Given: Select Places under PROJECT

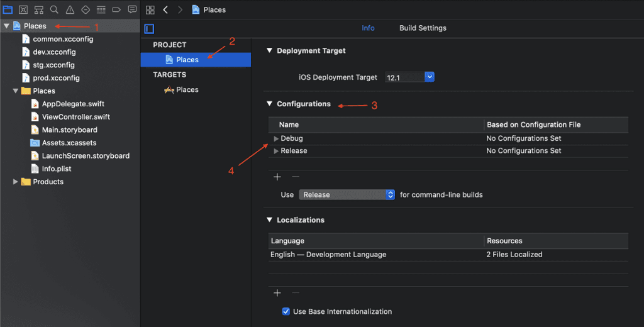Looking at the screenshot, I should (x=196, y=60).
